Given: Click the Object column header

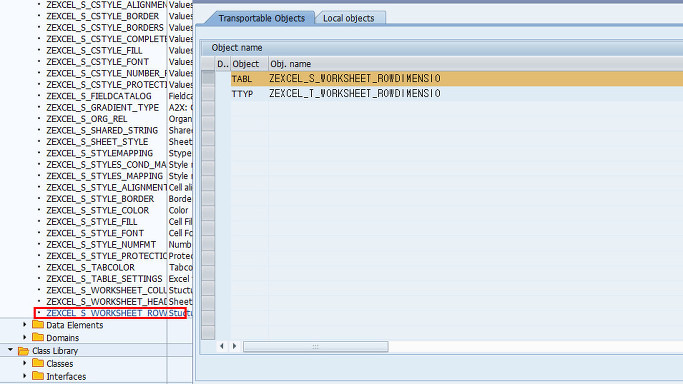Looking at the screenshot, I should [x=249, y=64].
